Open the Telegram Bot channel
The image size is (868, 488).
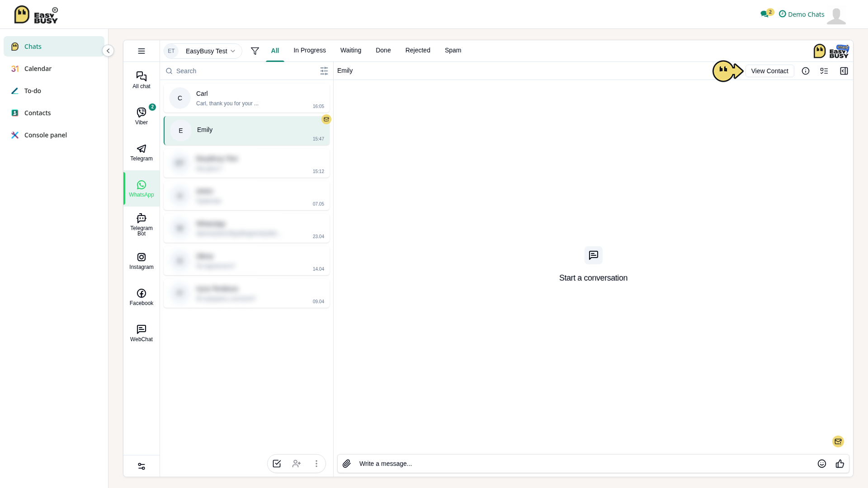(142, 225)
